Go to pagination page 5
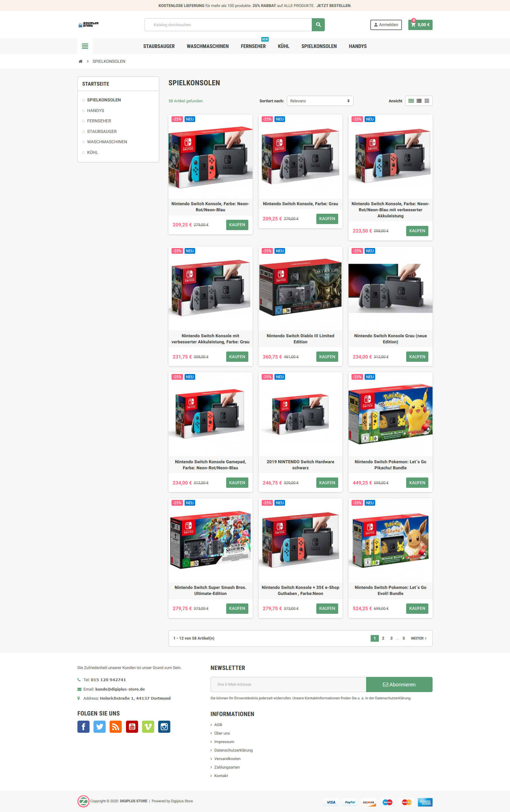This screenshot has width=510, height=812. [403, 638]
